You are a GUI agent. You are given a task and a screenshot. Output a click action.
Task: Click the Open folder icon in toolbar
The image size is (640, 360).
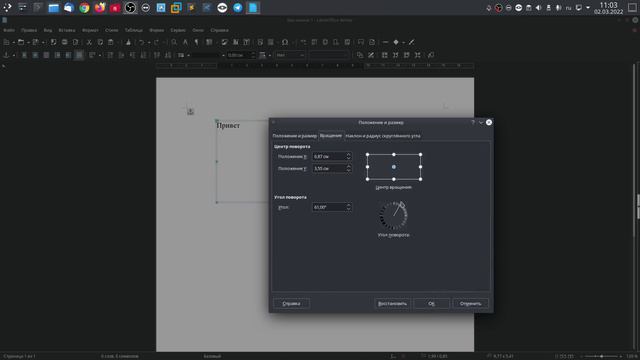pyautogui.click(x=21, y=42)
